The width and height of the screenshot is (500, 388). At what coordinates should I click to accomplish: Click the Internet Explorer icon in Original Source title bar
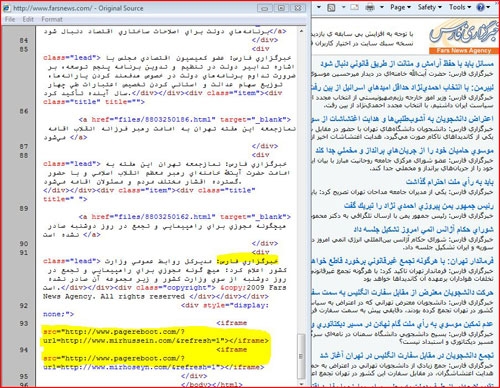[7, 8]
